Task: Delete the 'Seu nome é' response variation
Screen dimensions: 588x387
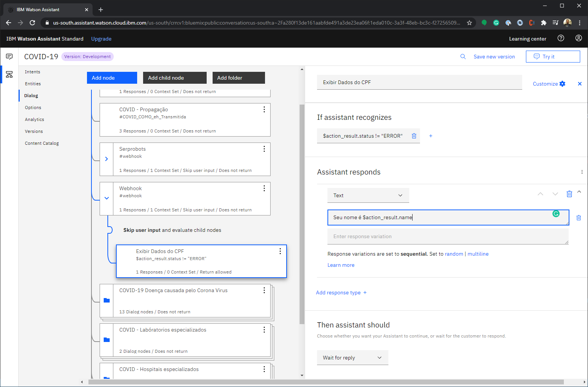Action: (579, 218)
